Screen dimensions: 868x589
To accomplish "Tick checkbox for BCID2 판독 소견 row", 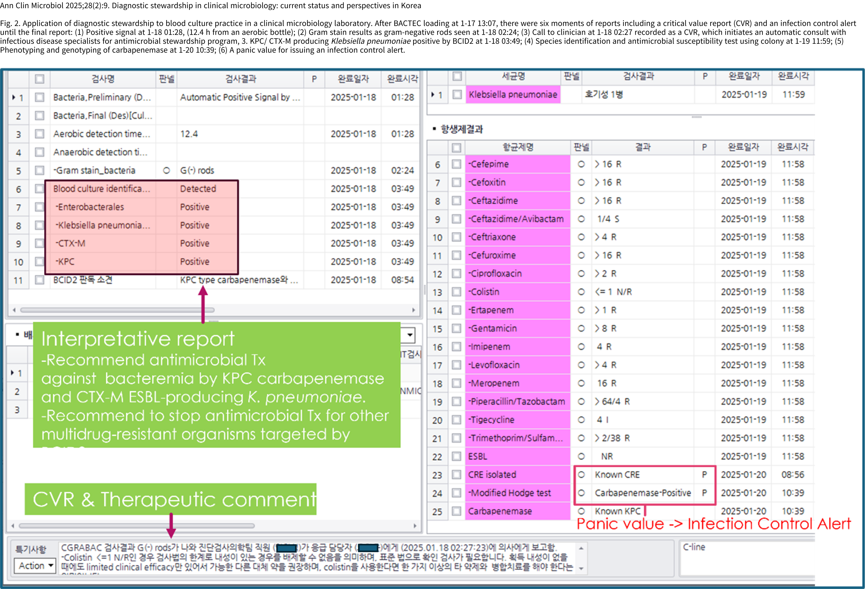I will 40,279.
